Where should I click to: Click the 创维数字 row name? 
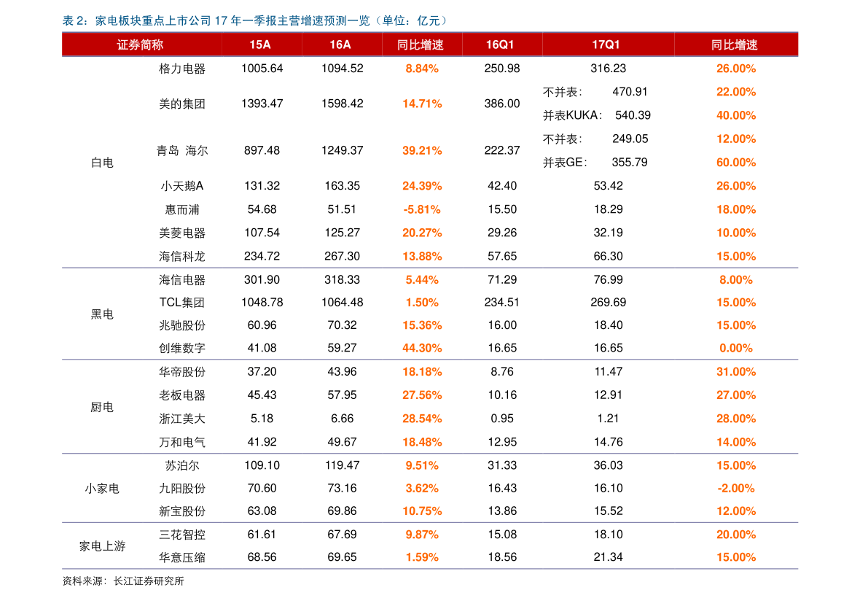click(x=182, y=349)
